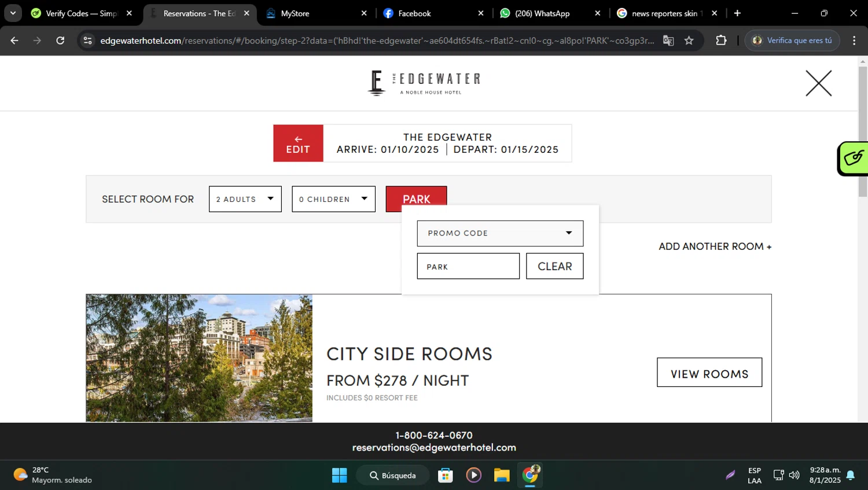The image size is (868, 490).
Task: Open network settings tray icon
Action: (x=779, y=475)
